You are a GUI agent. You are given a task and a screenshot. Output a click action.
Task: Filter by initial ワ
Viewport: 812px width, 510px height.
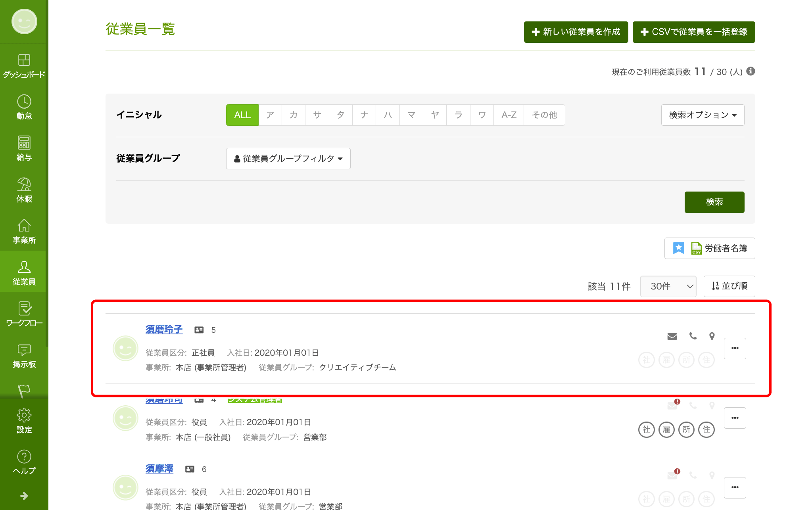(482, 115)
